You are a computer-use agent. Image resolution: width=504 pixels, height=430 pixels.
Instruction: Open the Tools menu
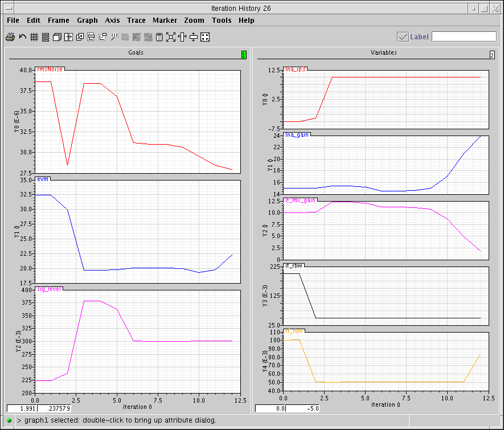222,20
